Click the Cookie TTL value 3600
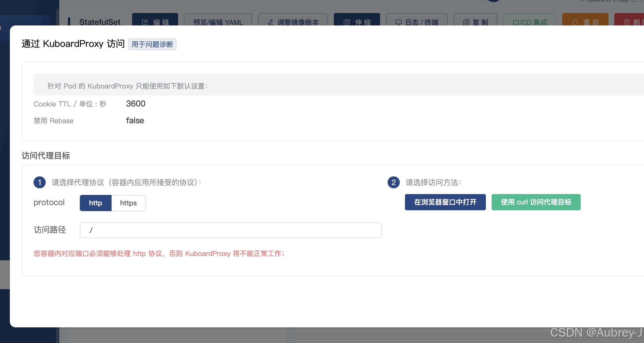This screenshot has height=343, width=644. pyautogui.click(x=136, y=104)
